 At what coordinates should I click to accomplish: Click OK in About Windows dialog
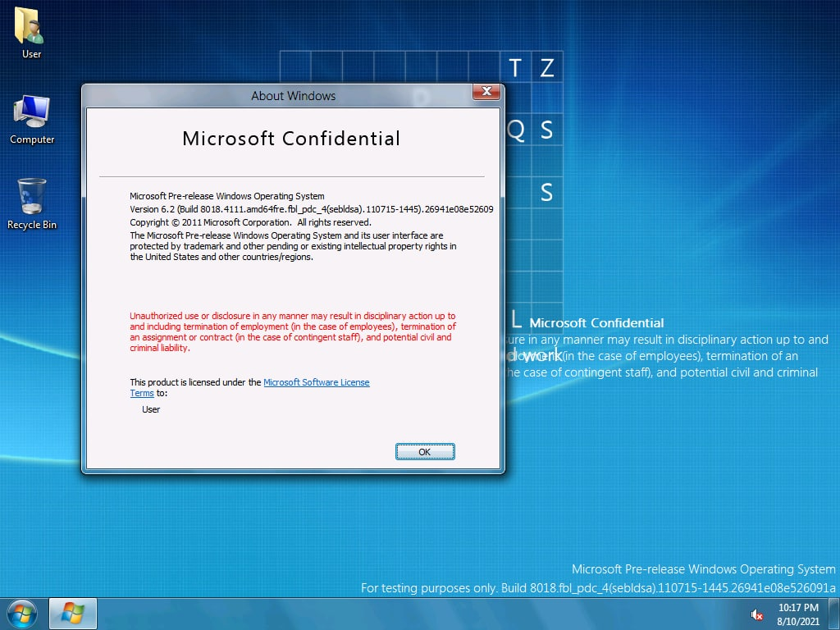coord(425,452)
